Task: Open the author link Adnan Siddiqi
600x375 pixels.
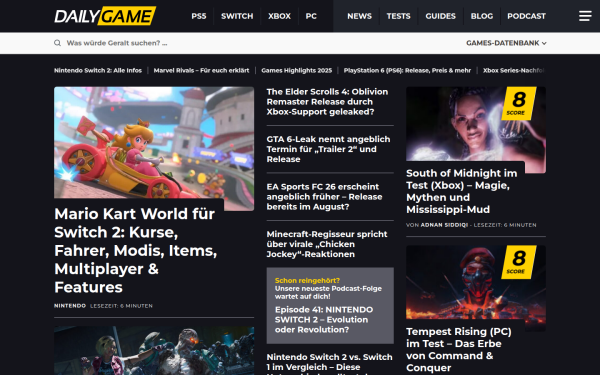Action: [444, 225]
